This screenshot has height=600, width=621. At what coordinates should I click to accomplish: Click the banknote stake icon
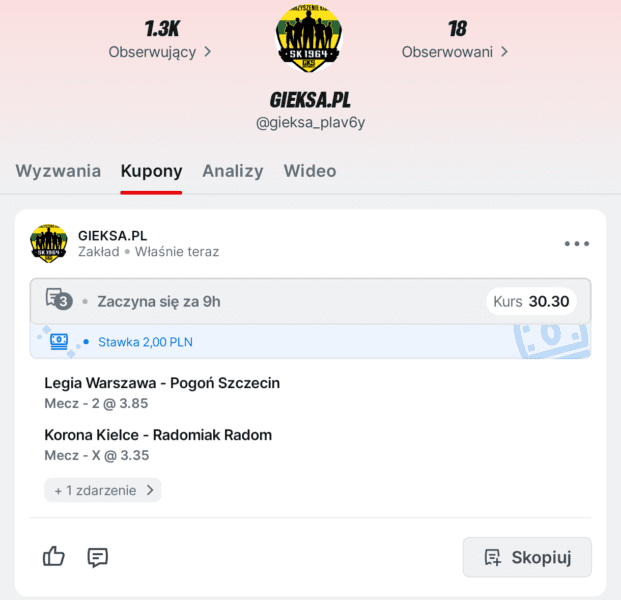point(59,341)
